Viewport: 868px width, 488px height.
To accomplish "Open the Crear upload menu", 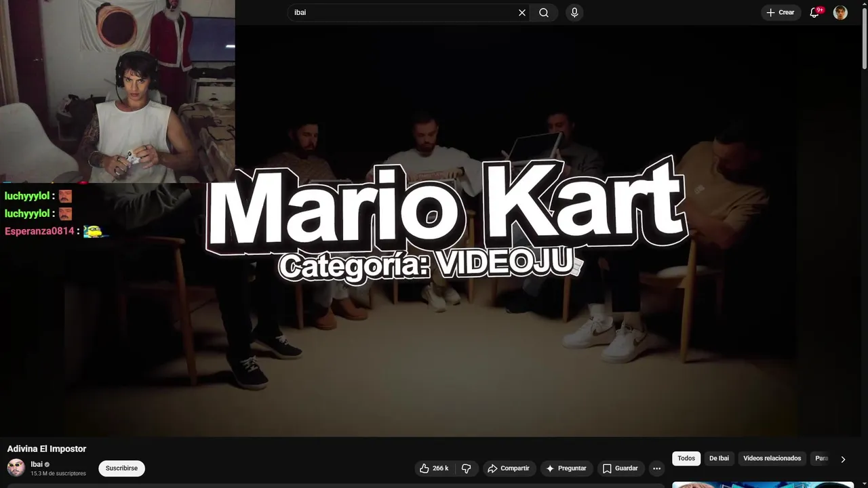I will coord(780,12).
